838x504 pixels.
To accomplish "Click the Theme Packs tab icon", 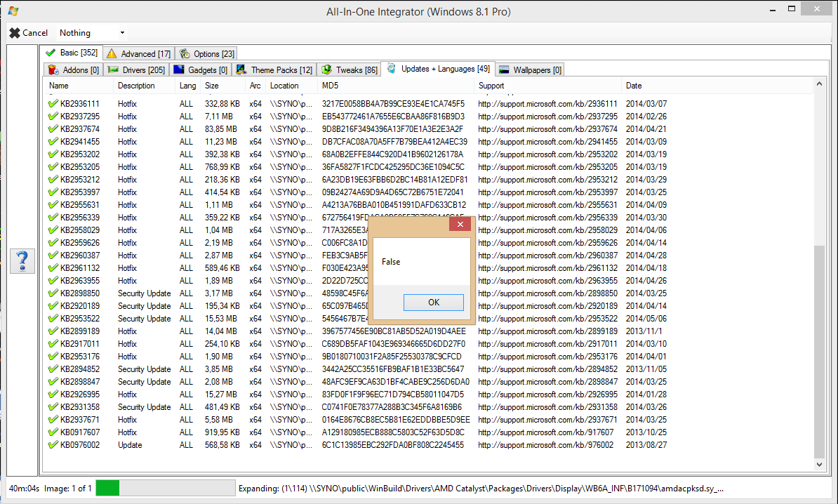I will [241, 70].
